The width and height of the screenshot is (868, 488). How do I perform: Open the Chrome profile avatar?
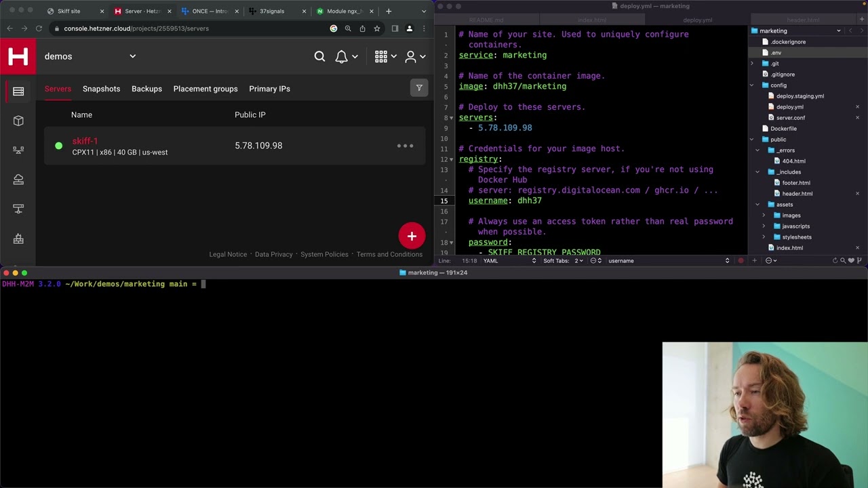[409, 28]
